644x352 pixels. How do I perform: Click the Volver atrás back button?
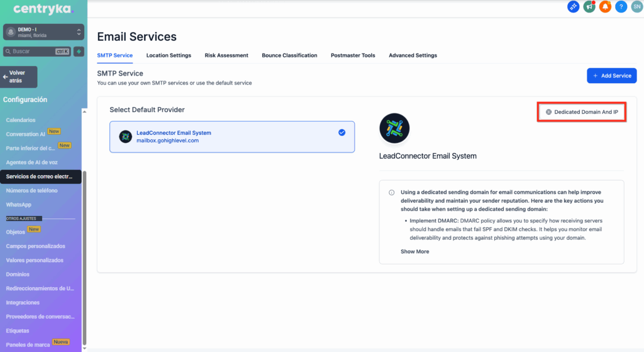point(19,76)
